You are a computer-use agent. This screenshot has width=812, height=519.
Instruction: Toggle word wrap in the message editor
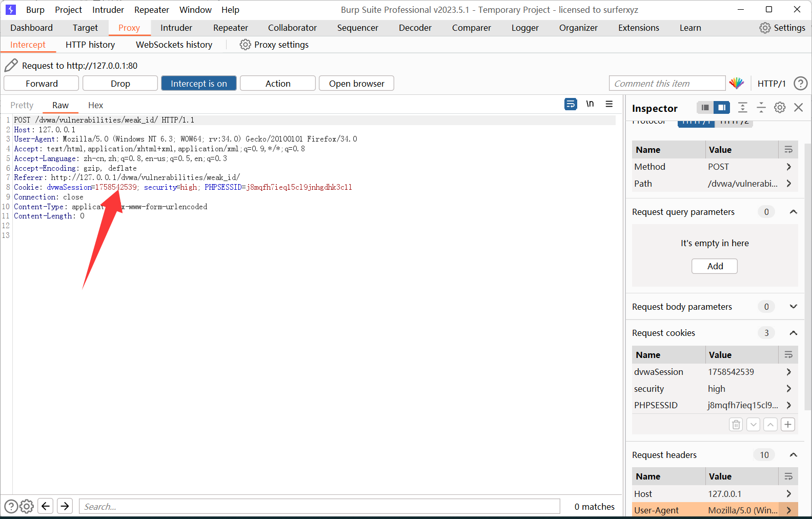571,104
